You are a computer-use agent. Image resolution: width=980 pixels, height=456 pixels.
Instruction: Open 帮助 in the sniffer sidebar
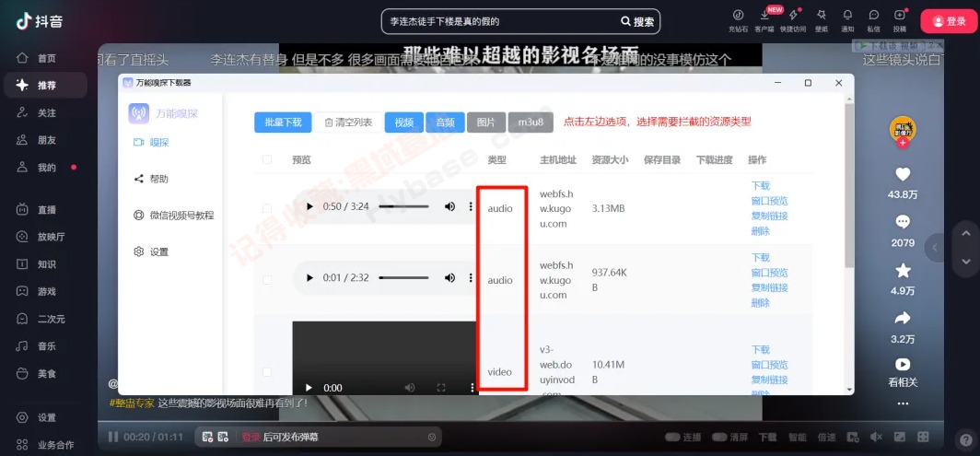(x=151, y=179)
